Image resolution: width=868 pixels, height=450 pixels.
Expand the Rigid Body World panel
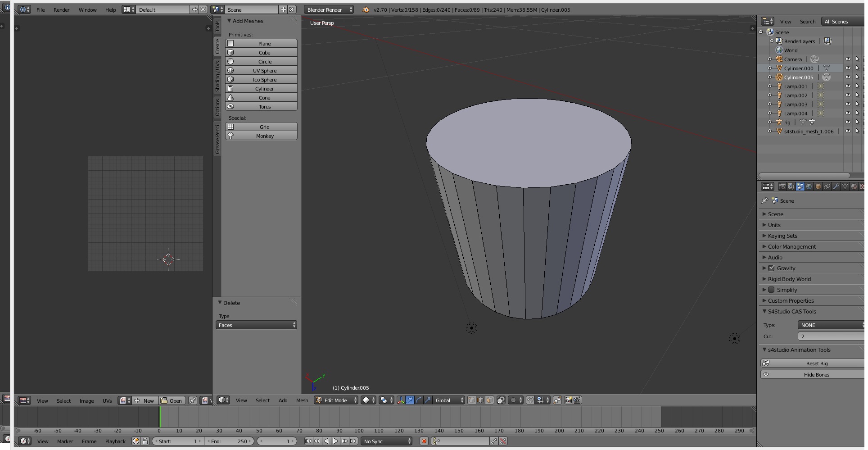789,279
